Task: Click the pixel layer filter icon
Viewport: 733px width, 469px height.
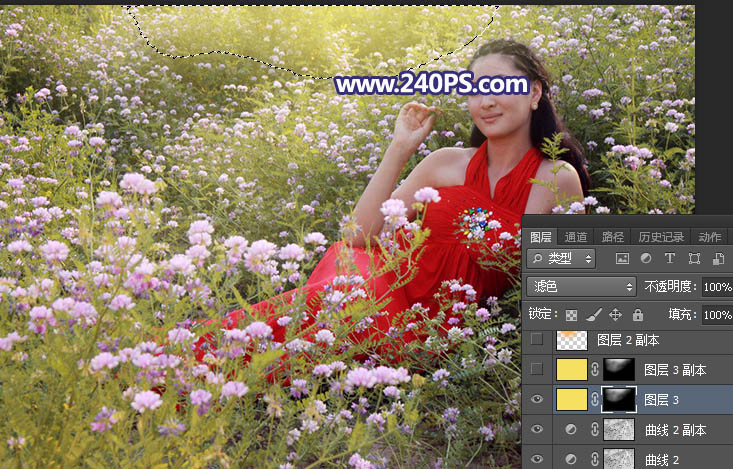Action: pos(623,258)
